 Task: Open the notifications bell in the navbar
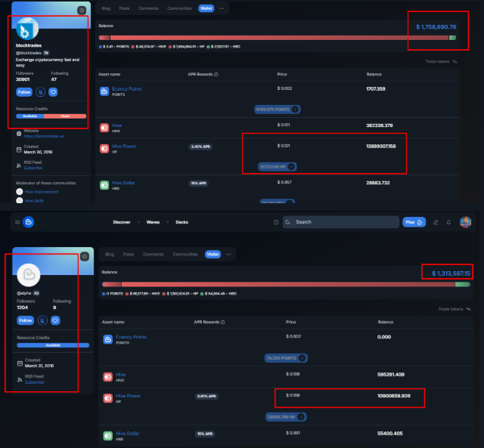point(448,222)
